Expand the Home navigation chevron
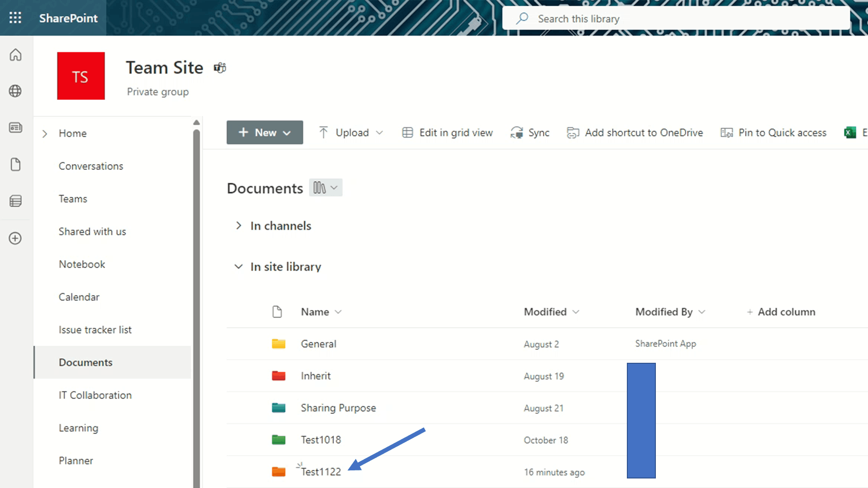Viewport: 868px width, 488px height. 45,134
